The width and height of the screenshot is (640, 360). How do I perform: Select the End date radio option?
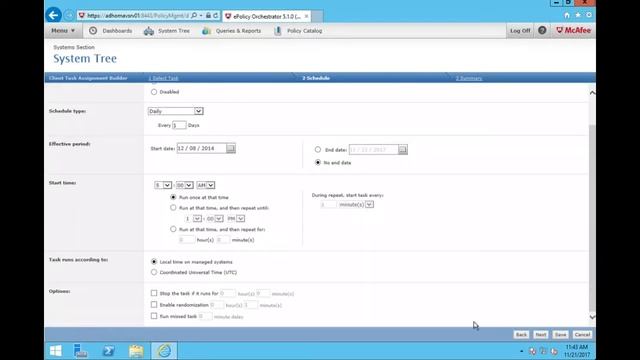pyautogui.click(x=318, y=149)
